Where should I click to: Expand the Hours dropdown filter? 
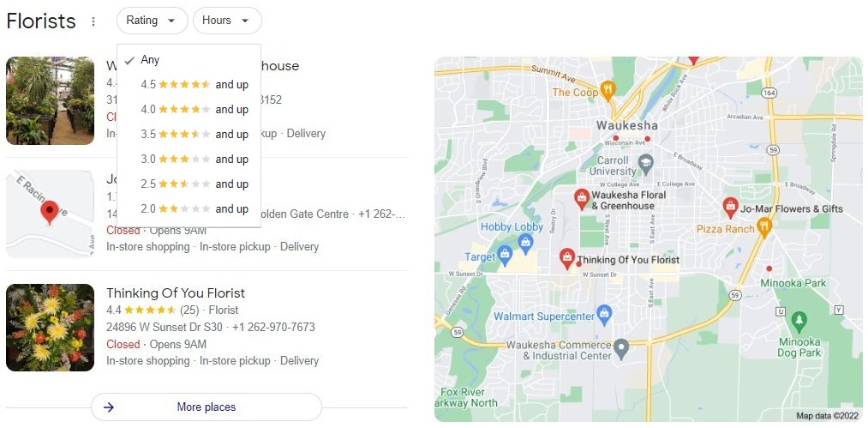227,21
